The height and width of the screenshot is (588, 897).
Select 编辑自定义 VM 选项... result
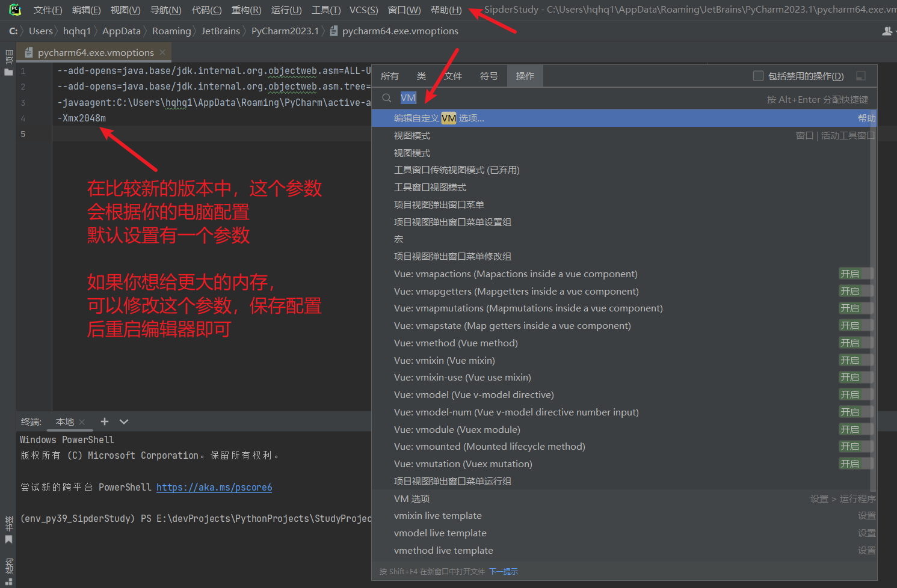(x=624, y=118)
